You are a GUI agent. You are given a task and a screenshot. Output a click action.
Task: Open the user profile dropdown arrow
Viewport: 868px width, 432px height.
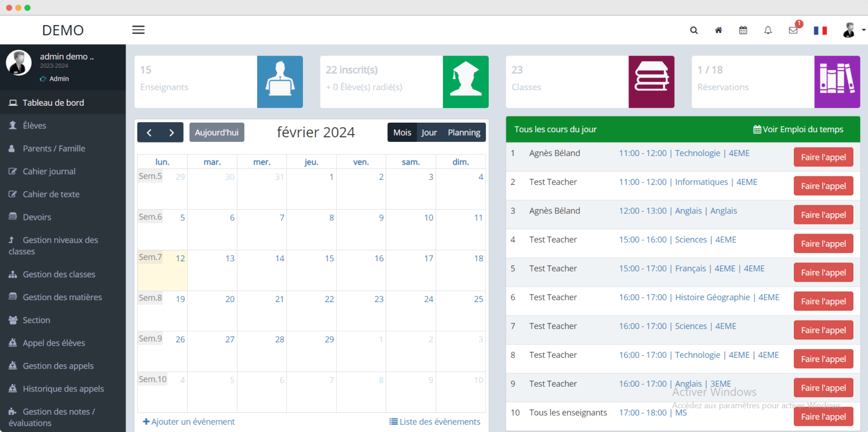coord(864,30)
